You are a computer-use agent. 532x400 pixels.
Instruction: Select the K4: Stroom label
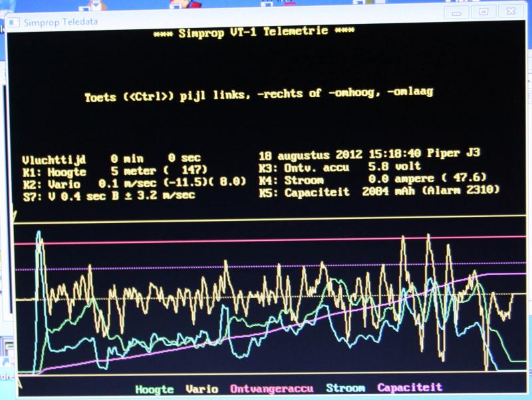click(x=291, y=180)
